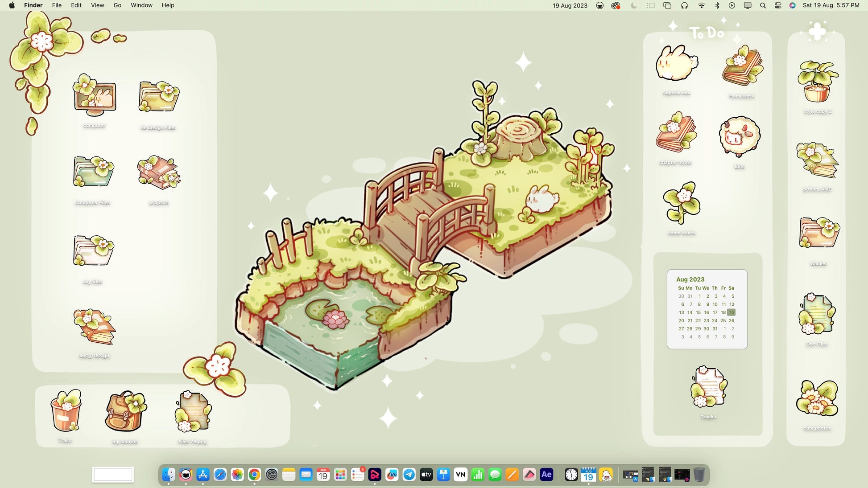Launch After Effects from the dock
This screenshot has width=868, height=488.
(x=546, y=475)
